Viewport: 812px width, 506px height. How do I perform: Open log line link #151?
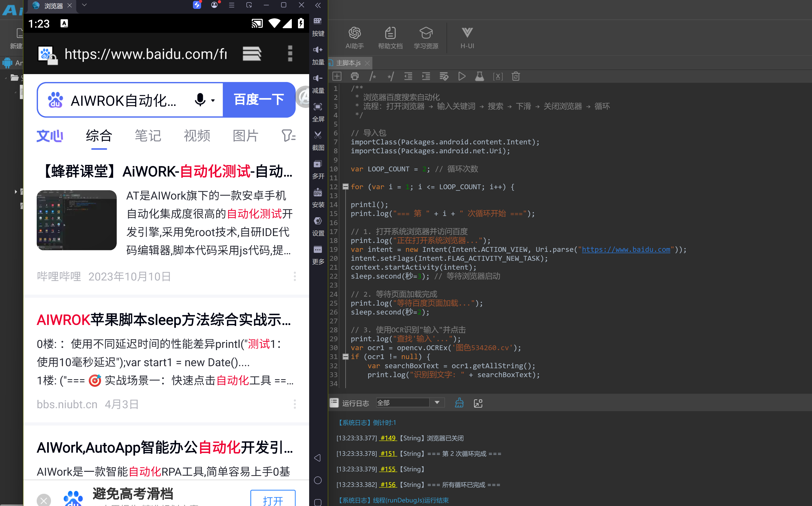pyautogui.click(x=388, y=454)
